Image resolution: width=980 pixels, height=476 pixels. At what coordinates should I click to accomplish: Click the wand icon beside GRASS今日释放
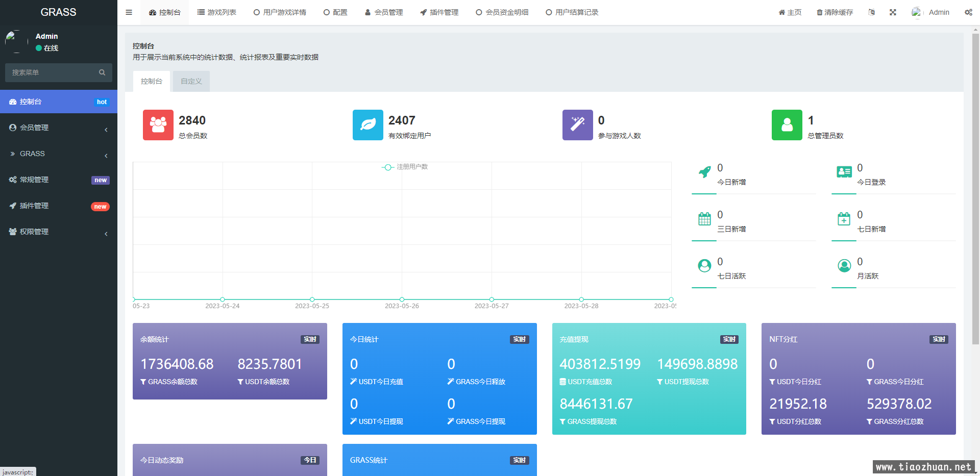click(x=451, y=382)
